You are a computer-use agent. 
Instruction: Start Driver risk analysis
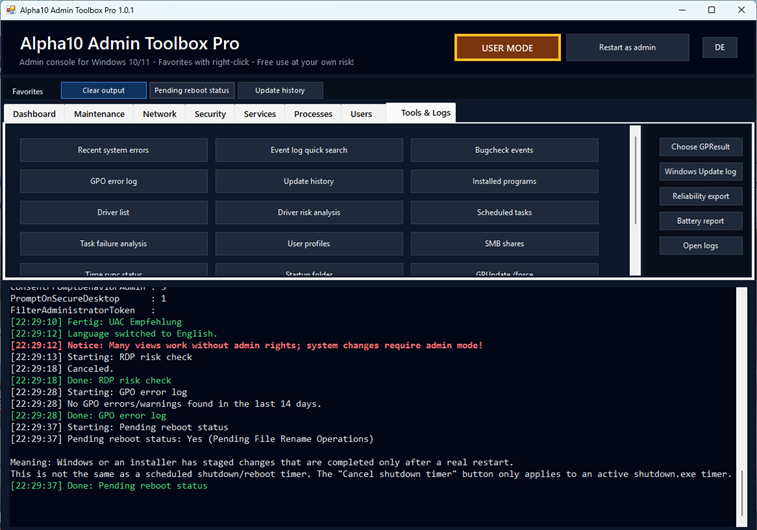pyautogui.click(x=309, y=212)
